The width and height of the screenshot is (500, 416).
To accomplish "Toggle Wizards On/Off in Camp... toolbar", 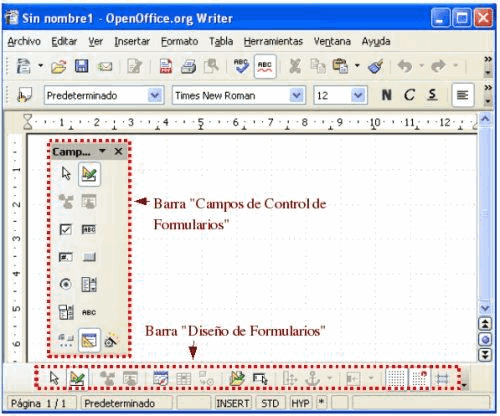I will pyautogui.click(x=112, y=341).
